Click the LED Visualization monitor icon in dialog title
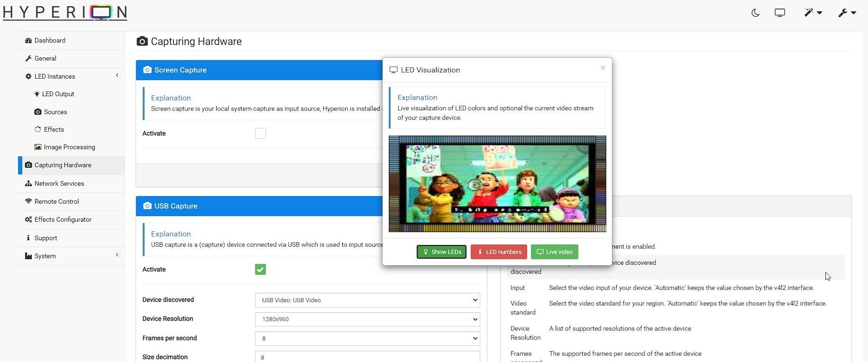Screen dimensions: 868x362 (x=393, y=70)
